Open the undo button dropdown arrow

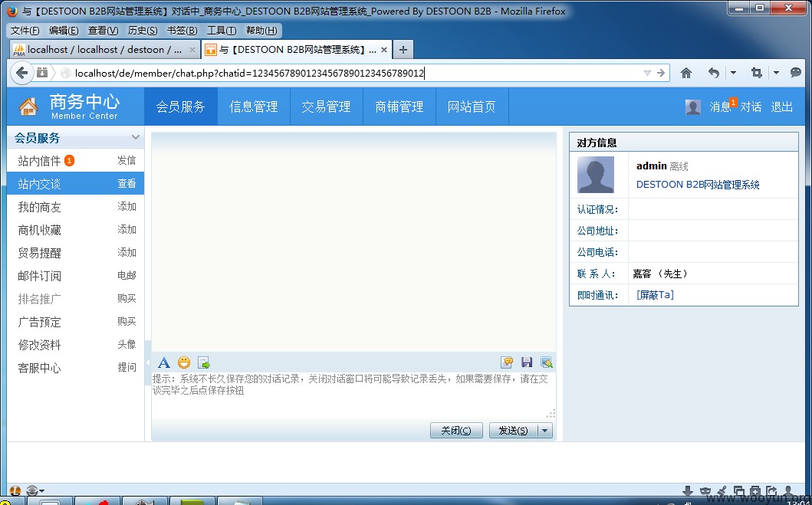click(733, 73)
